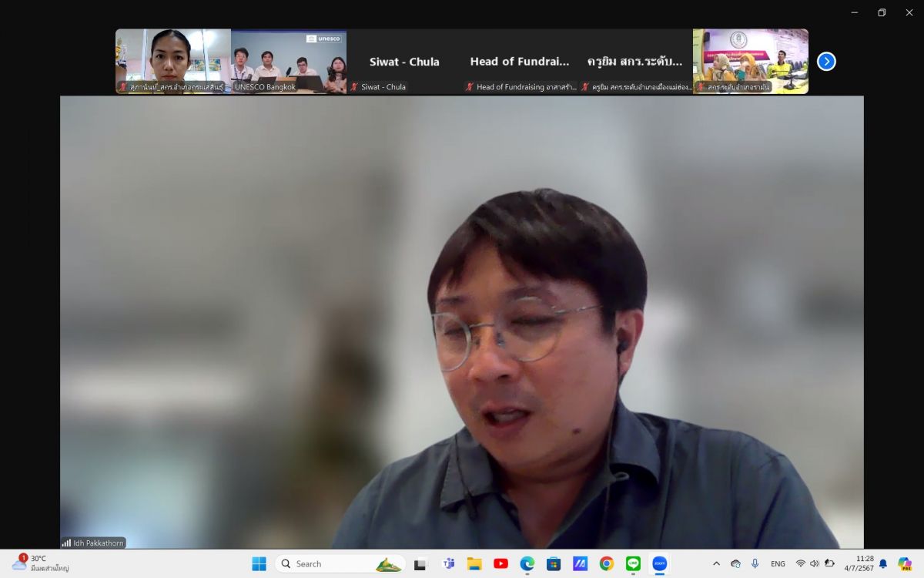Expand the hidden system tray icons
924x578 pixels.
[x=716, y=563]
